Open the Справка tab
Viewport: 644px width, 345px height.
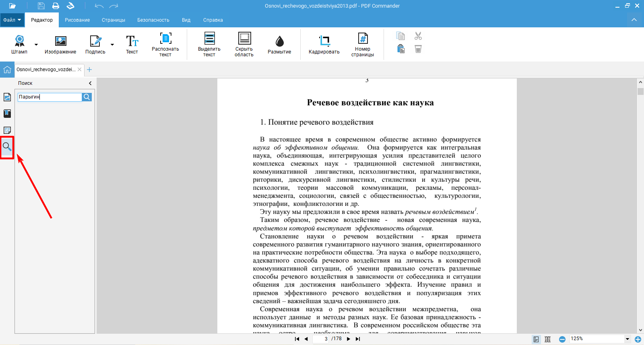click(x=213, y=20)
